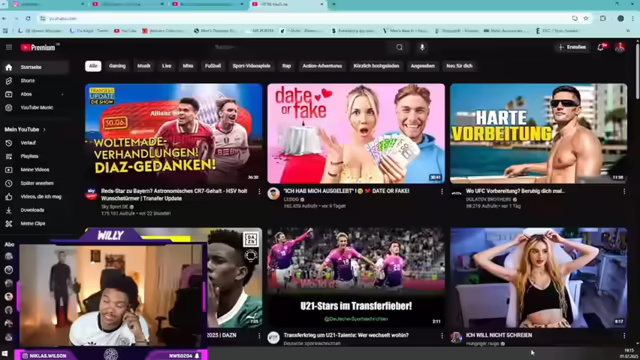Click the Wo UFC Vorbereitung video title
This screenshot has width=640, height=360.
515,191
